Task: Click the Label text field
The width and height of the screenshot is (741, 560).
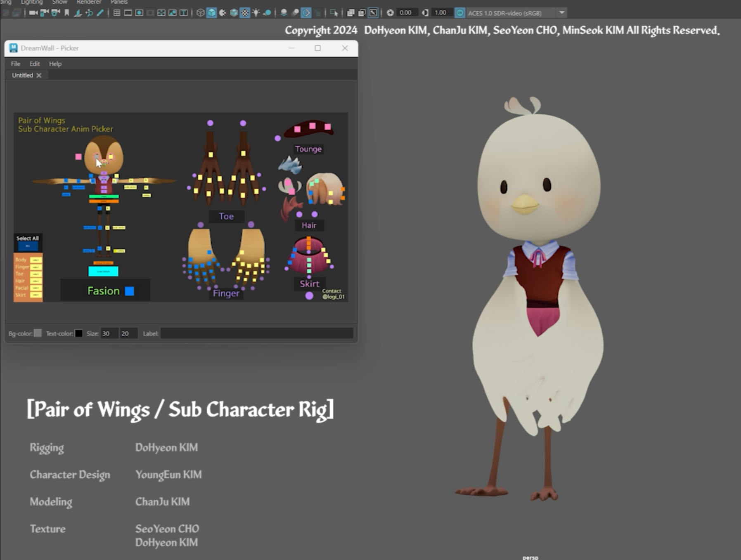Action: click(x=257, y=333)
